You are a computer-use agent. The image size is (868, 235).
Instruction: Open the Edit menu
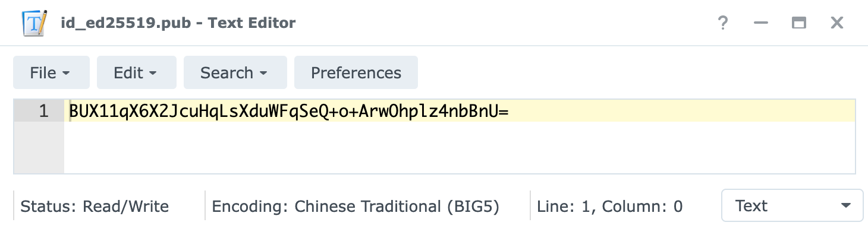(137, 72)
